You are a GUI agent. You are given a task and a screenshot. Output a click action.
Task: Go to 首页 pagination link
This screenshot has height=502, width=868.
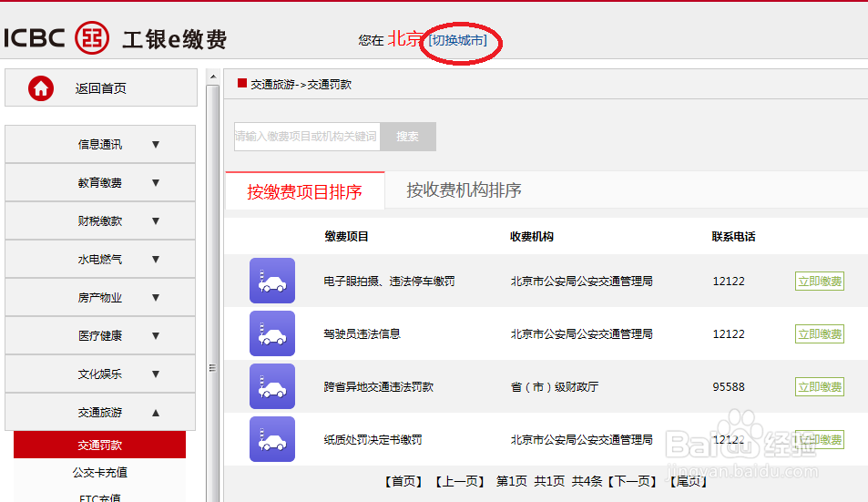tap(403, 481)
